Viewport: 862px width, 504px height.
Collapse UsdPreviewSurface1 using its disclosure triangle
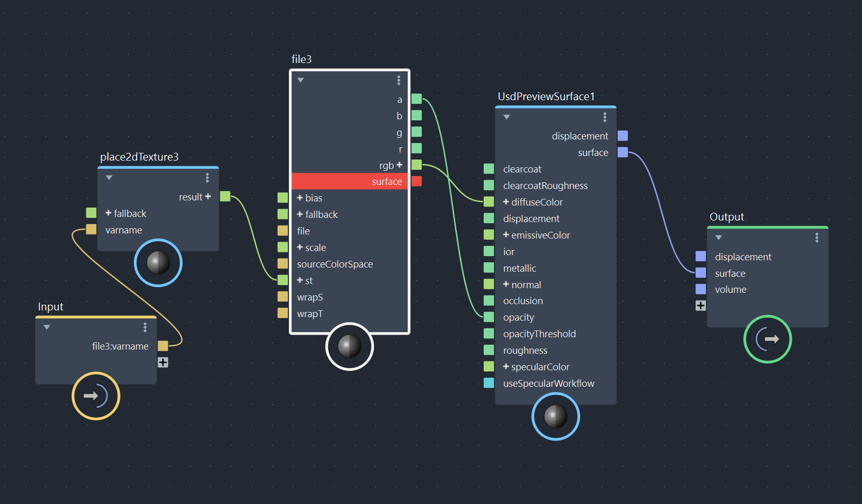coord(506,117)
